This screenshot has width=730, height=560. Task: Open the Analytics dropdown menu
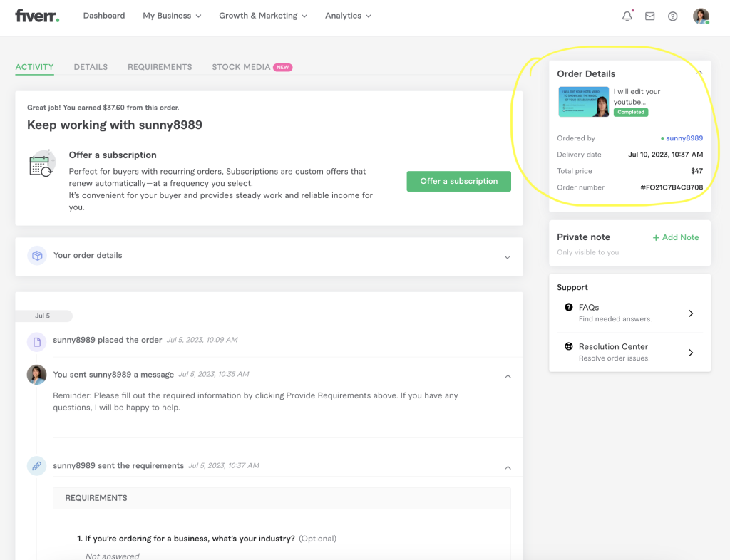(348, 16)
